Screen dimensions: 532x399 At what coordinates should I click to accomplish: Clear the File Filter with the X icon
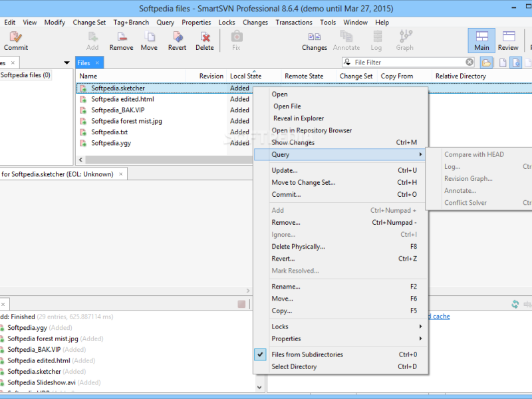tap(469, 62)
